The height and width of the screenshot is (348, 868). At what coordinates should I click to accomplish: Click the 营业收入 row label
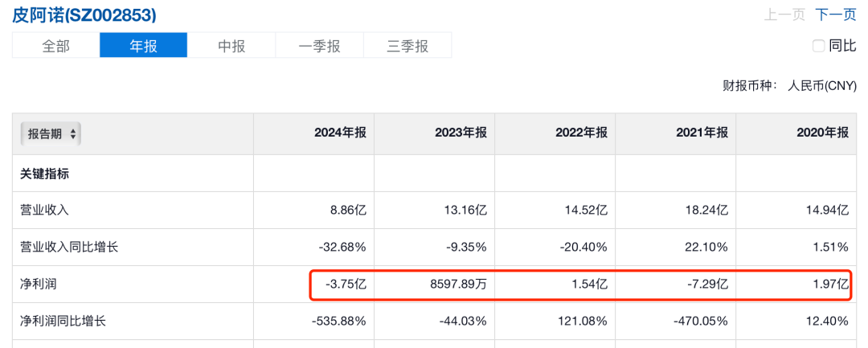pyautogui.click(x=45, y=211)
